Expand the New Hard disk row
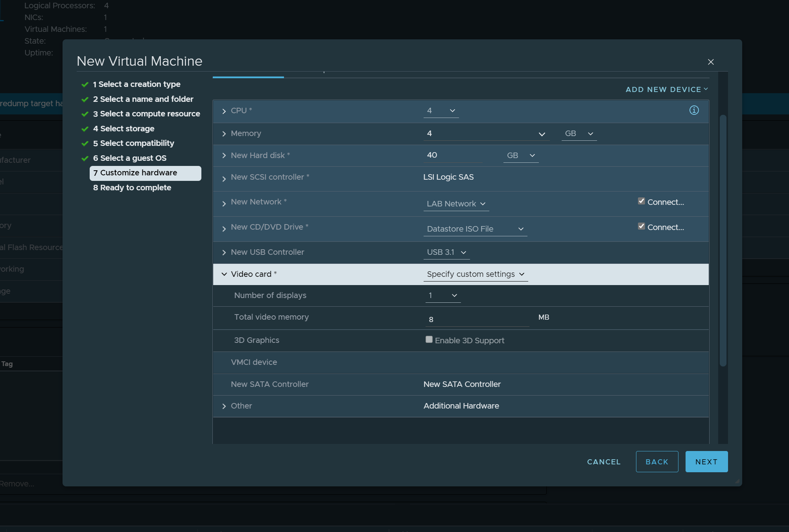The height and width of the screenshot is (532, 789). pyautogui.click(x=224, y=156)
